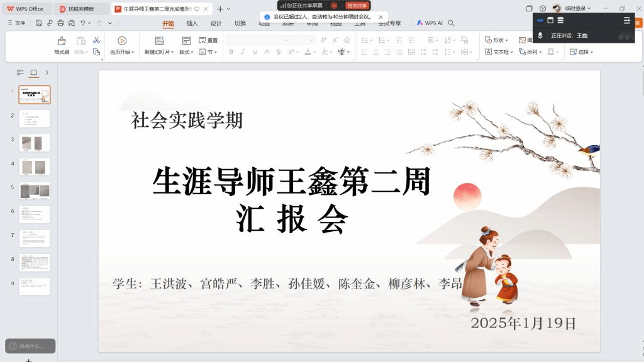Click the End Sharing (结束共享) button

click(357, 6)
